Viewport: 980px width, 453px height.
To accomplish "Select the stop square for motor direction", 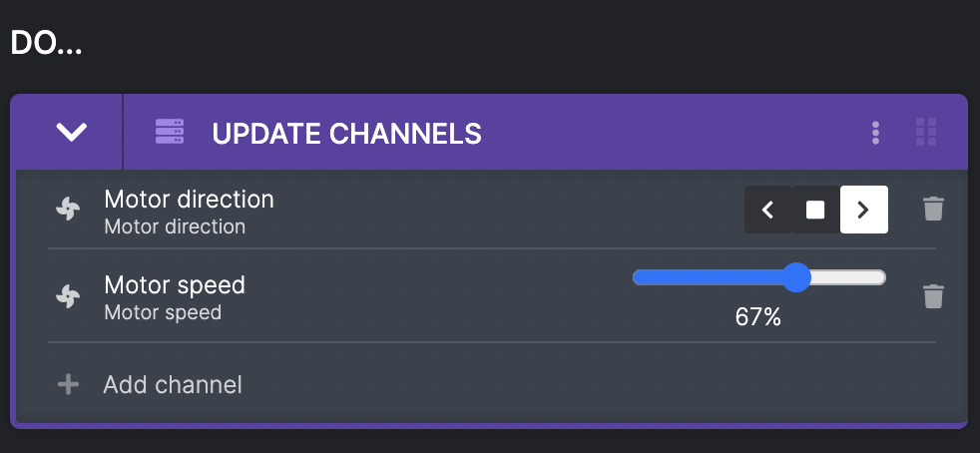I will coord(815,210).
